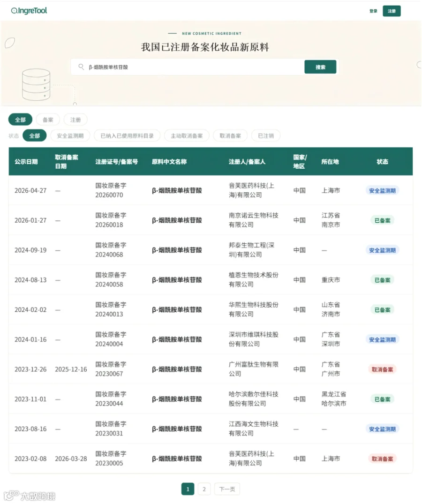Viewport: 422px width, 504px height.
Task: Filter status by 取消备案 pill
Action: point(230,135)
